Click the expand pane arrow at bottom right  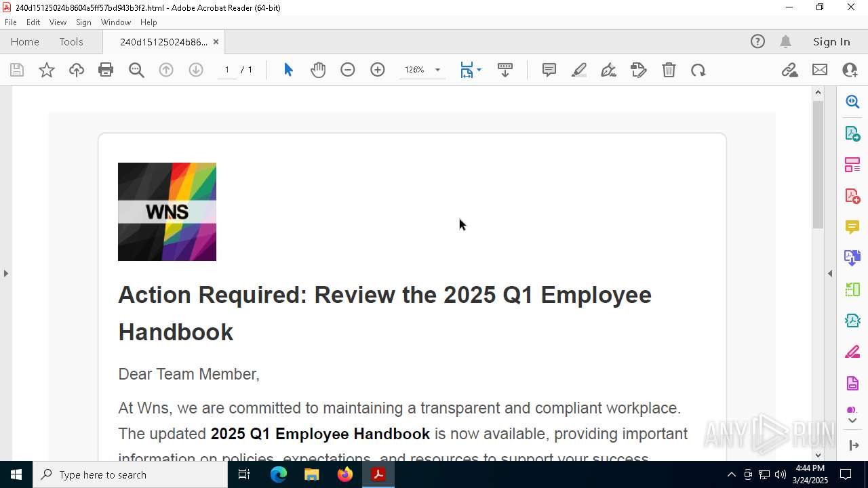853,445
